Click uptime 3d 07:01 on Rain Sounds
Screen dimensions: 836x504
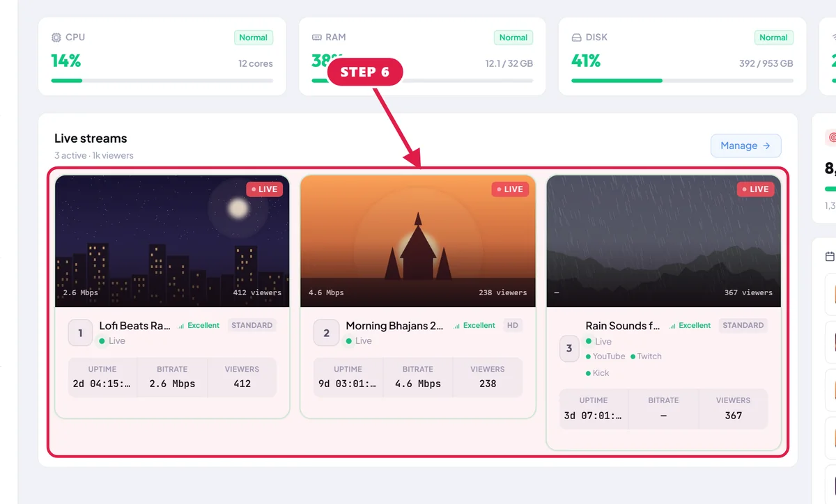(594, 409)
